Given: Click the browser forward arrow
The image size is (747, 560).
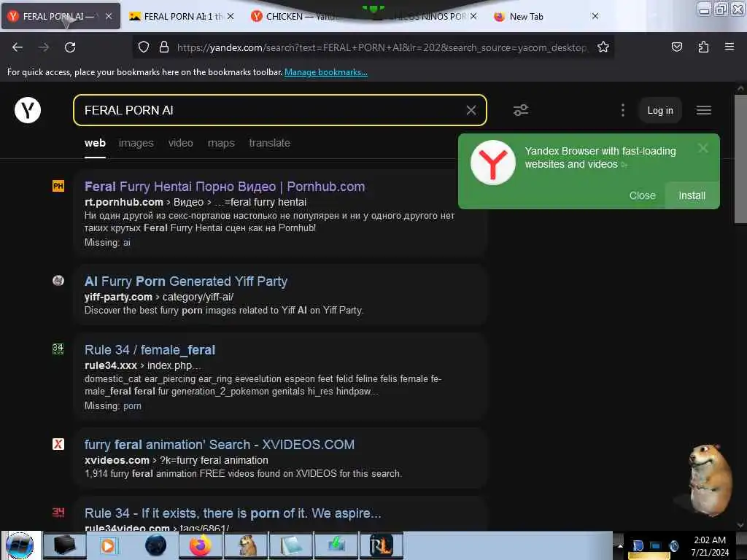Looking at the screenshot, I should [x=44, y=47].
